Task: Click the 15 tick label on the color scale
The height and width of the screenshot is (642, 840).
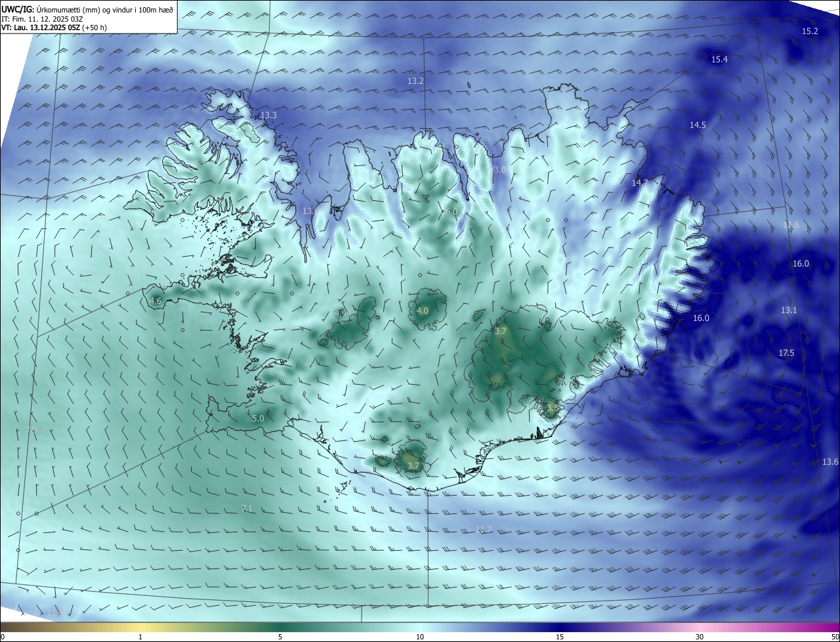Action: (x=560, y=637)
